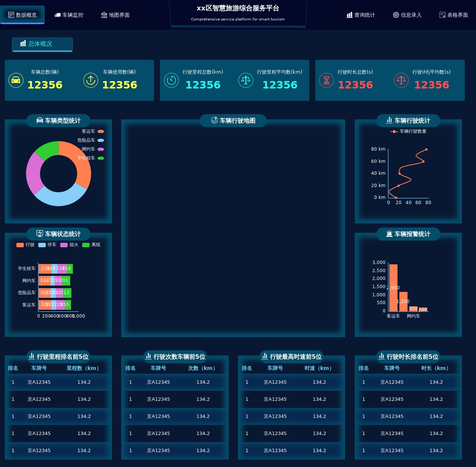Click 车牌号 header in 行驶里程排名 table
This screenshot has height=467, width=476.
coord(39,368)
